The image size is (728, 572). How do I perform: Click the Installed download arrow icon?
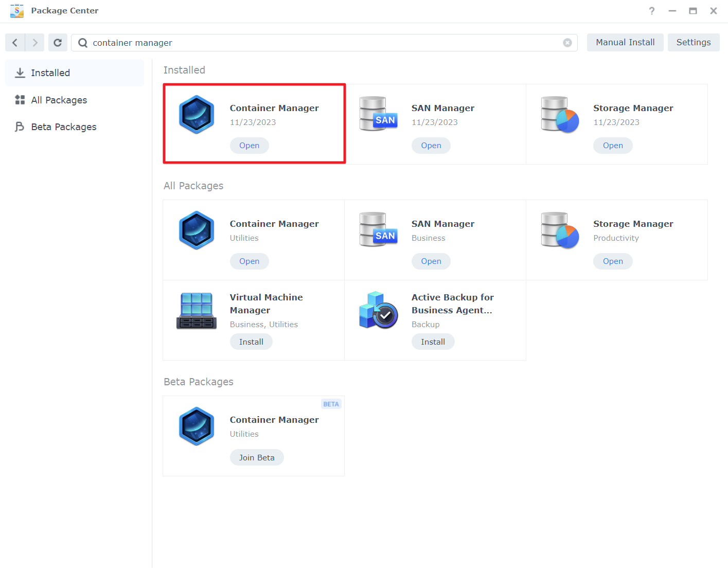pos(20,73)
